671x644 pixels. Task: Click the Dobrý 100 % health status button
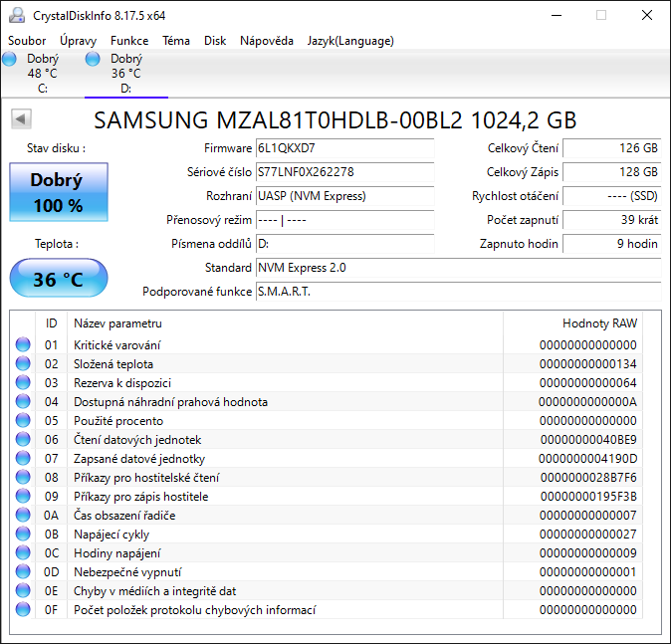[x=59, y=192]
